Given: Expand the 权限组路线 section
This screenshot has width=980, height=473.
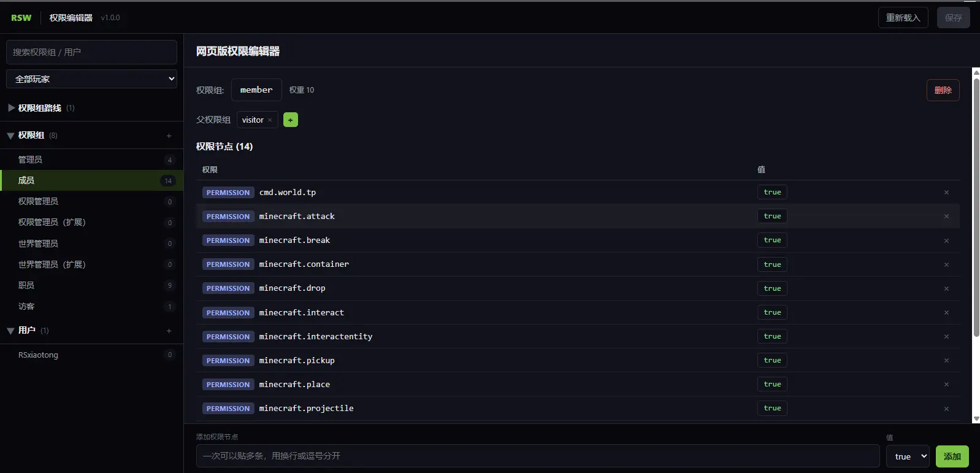Looking at the screenshot, I should [x=40, y=108].
